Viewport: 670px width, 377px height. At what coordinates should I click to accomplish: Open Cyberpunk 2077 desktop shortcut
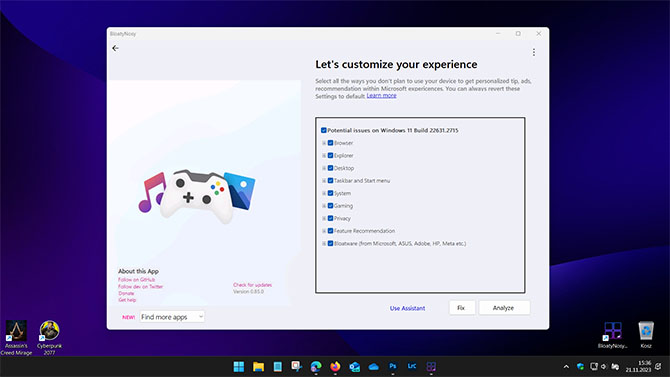tap(49, 338)
